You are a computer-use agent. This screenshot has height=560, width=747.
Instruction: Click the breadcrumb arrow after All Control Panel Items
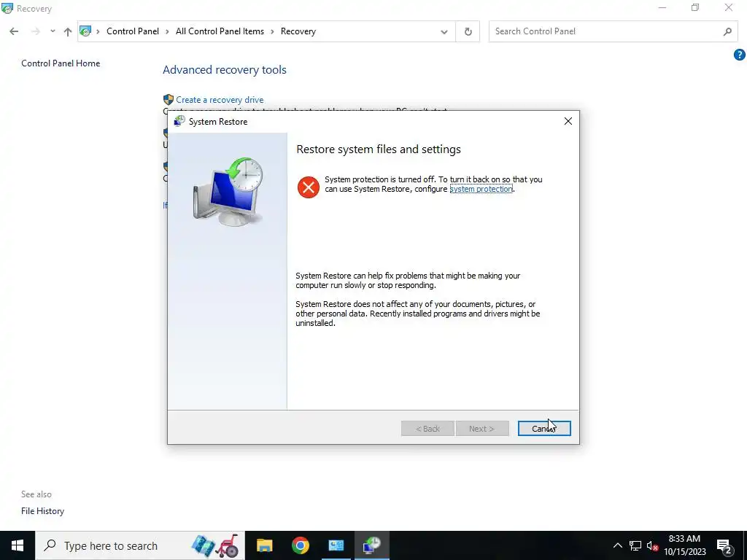point(272,31)
